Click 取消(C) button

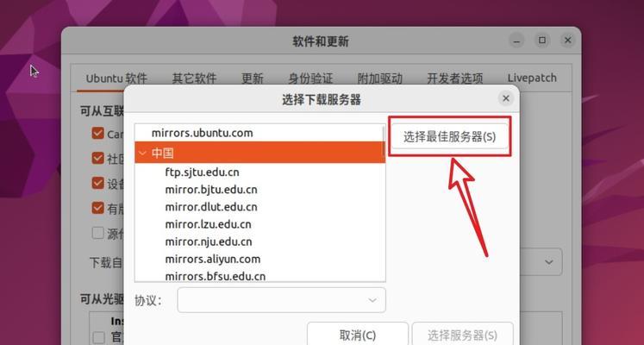[x=357, y=336]
